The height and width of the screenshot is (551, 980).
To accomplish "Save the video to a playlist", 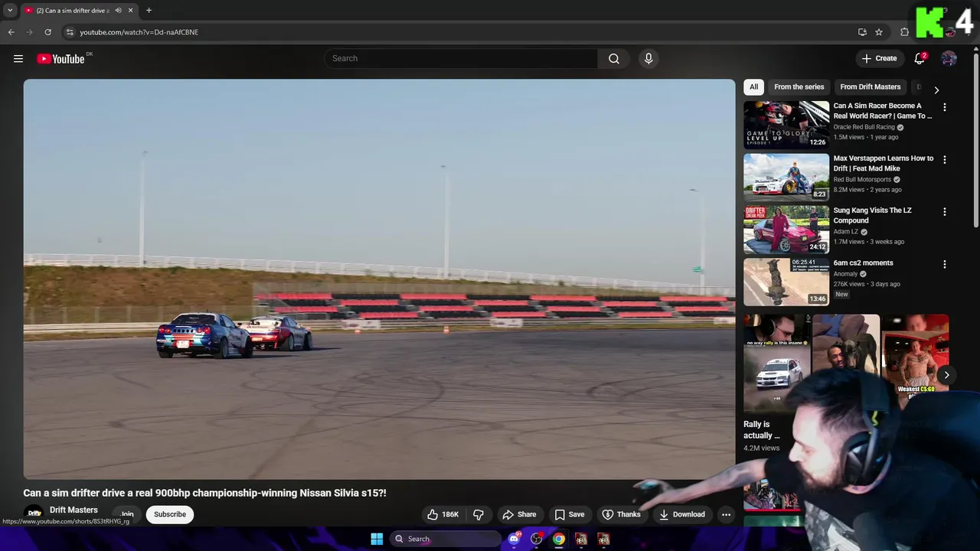I will (x=570, y=514).
